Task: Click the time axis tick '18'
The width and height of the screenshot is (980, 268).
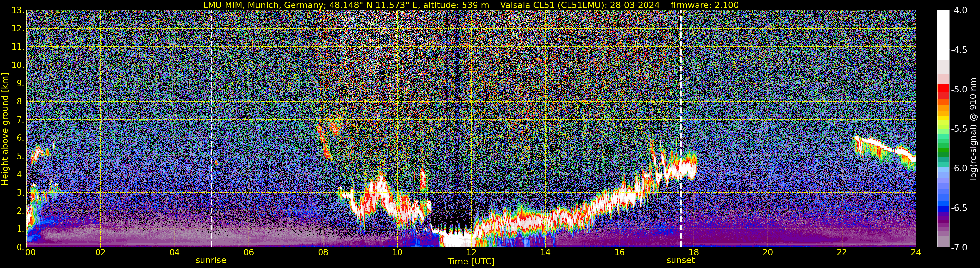Action: (694, 252)
